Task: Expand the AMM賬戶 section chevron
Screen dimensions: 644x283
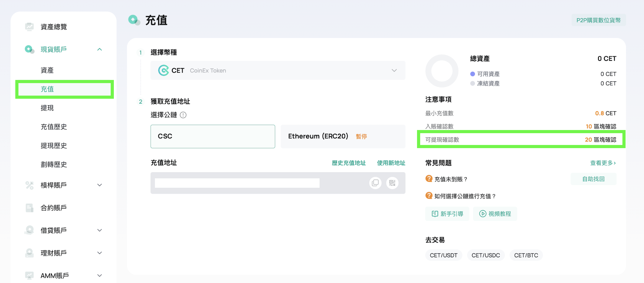Action: 100,276
